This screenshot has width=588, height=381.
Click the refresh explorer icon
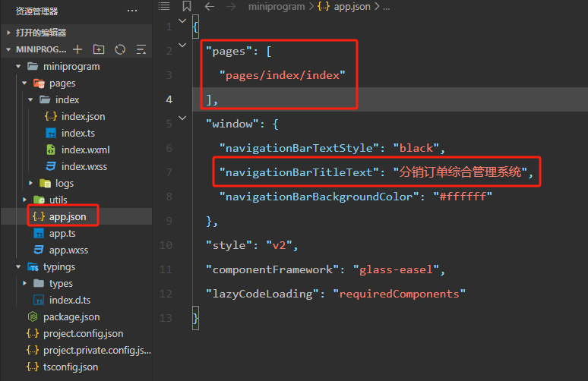point(120,49)
